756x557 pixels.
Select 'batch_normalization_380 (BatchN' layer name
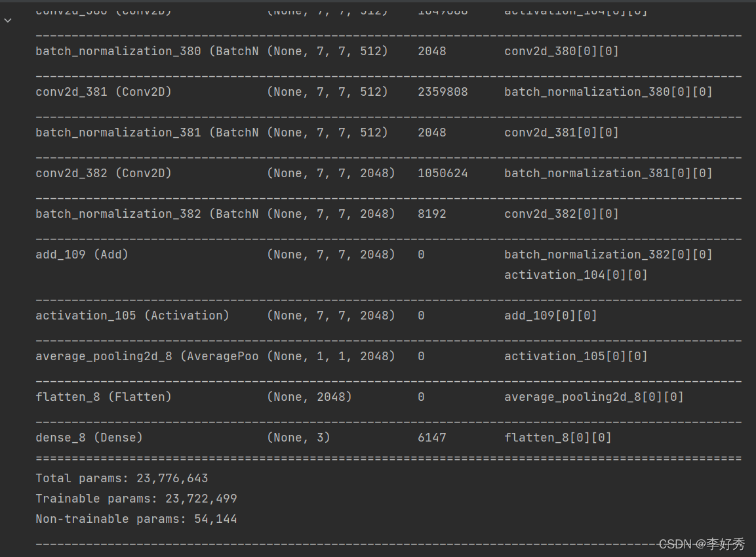point(147,51)
